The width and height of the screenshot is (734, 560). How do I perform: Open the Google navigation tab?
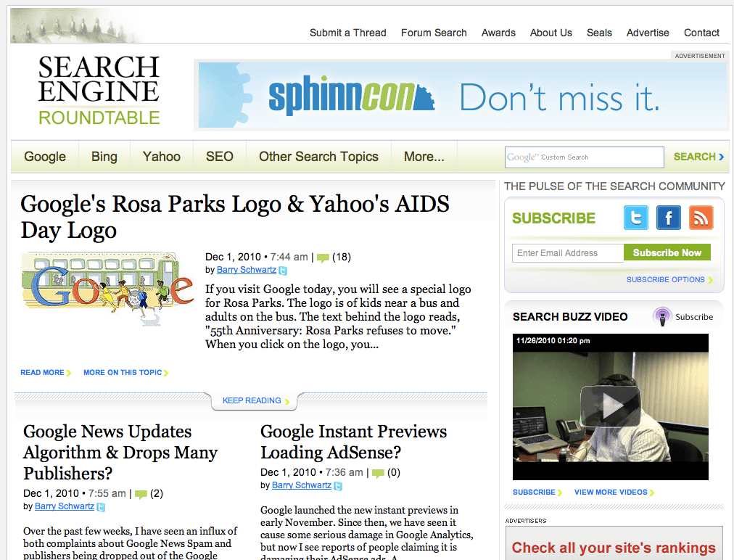click(x=45, y=157)
